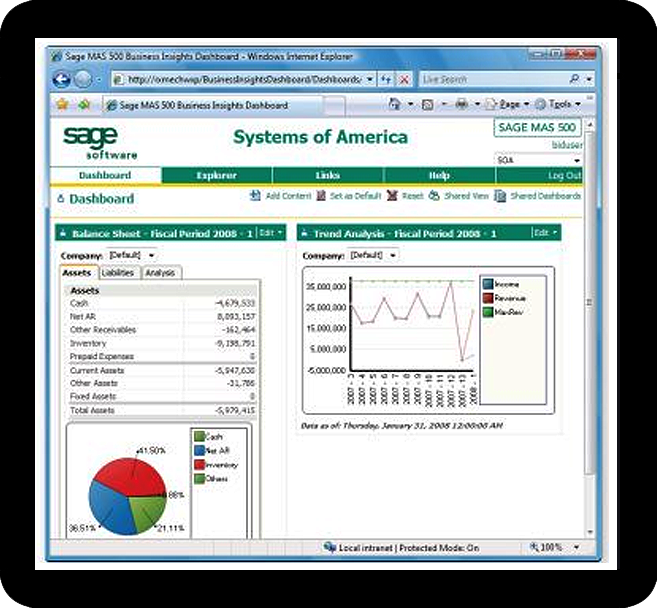
Task: Click the Favorites star icon
Action: (61, 104)
